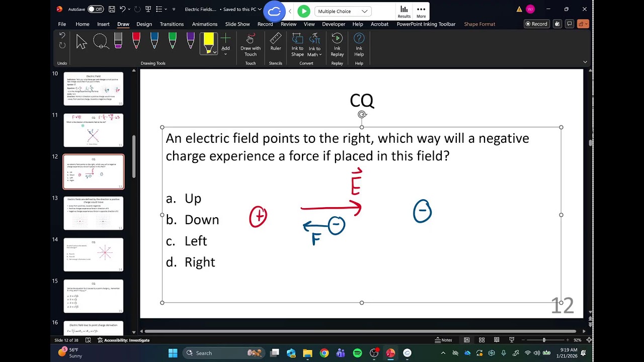
Task: Click the zoom slider handle
Action: pyautogui.click(x=544, y=340)
